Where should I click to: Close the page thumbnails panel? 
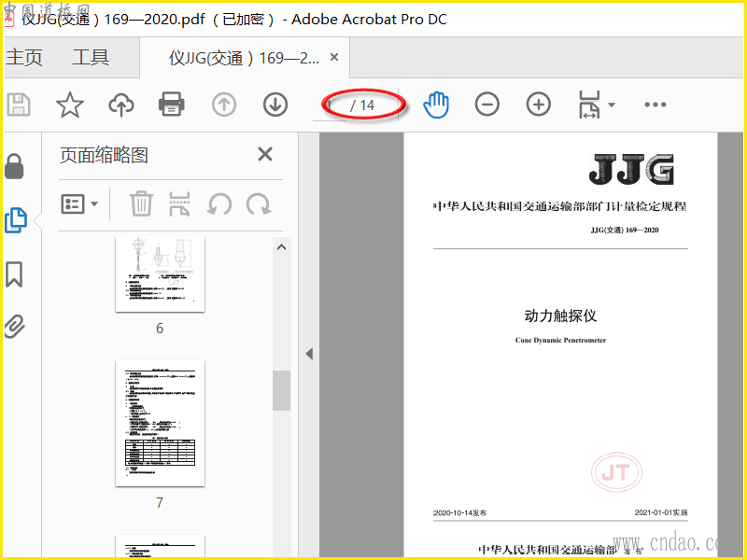265,154
